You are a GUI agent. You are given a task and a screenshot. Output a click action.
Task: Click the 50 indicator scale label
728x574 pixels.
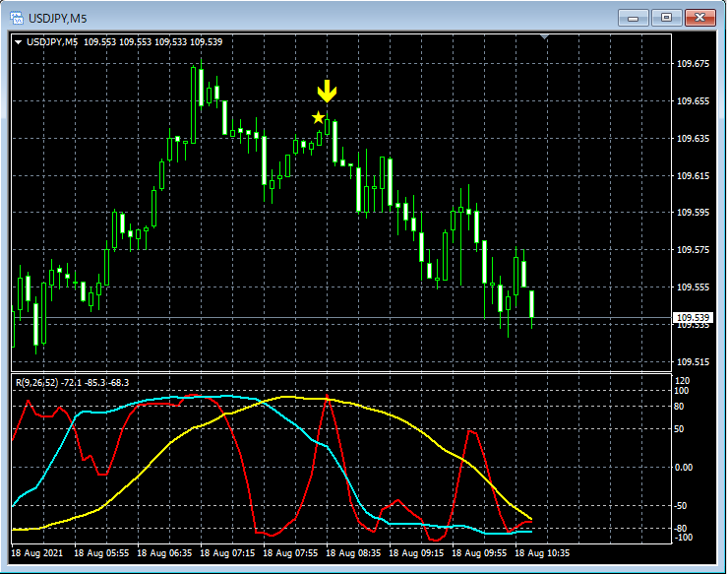[x=679, y=428]
